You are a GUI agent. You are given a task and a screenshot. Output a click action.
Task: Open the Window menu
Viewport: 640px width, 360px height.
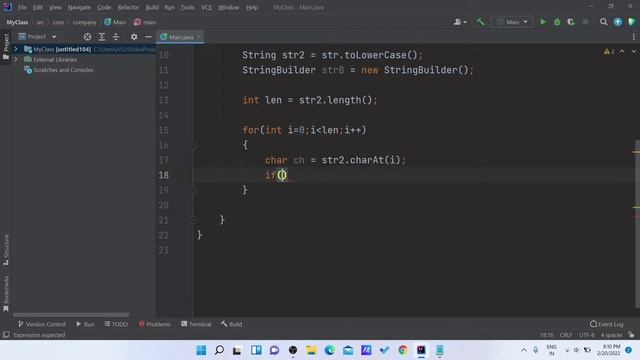click(229, 7)
